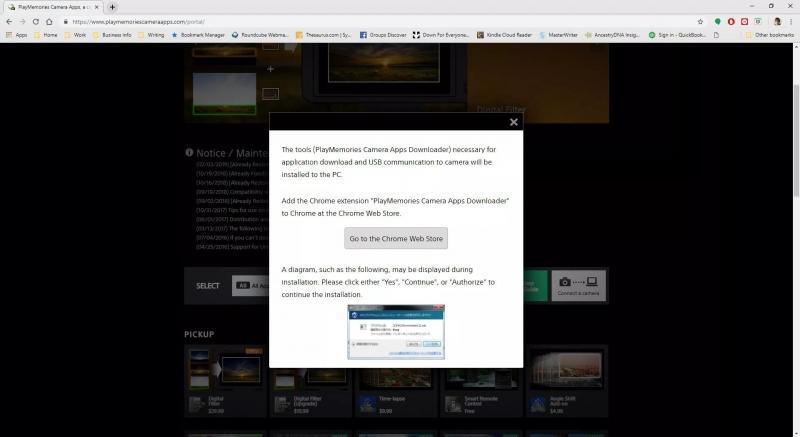800x437 pixels.
Task: Open the Groups Discover Facebook bookmark
Action: pos(383,35)
